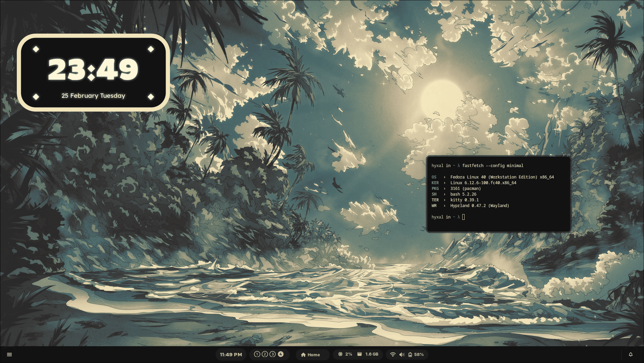Click the 58% battery percentage
This screenshot has width=644, height=363.
point(419,355)
